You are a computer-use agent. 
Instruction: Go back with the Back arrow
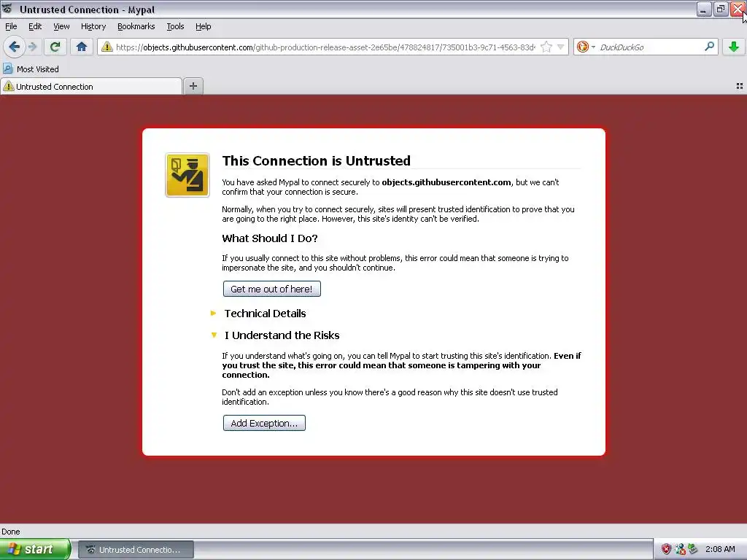coord(14,47)
